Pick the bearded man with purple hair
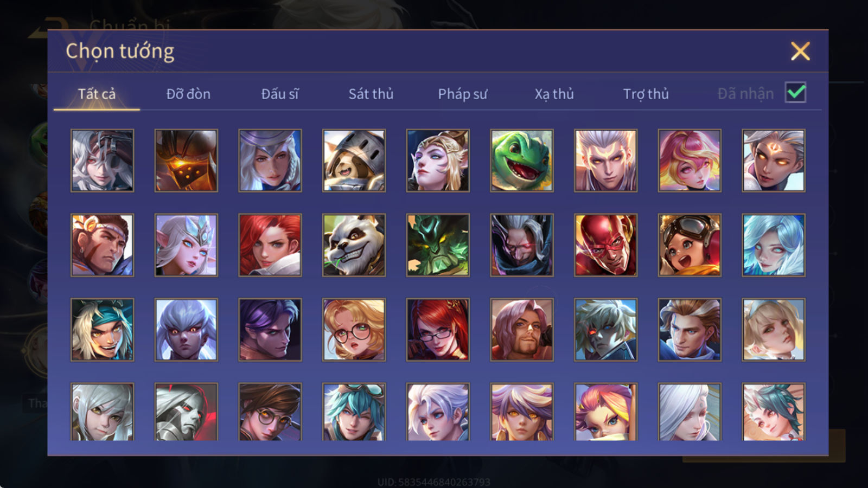868x488 pixels. point(522,330)
